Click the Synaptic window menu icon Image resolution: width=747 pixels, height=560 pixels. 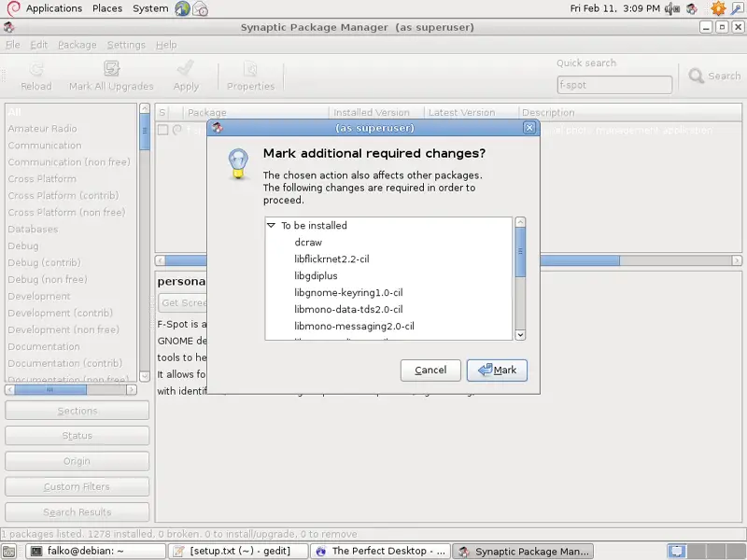8,27
